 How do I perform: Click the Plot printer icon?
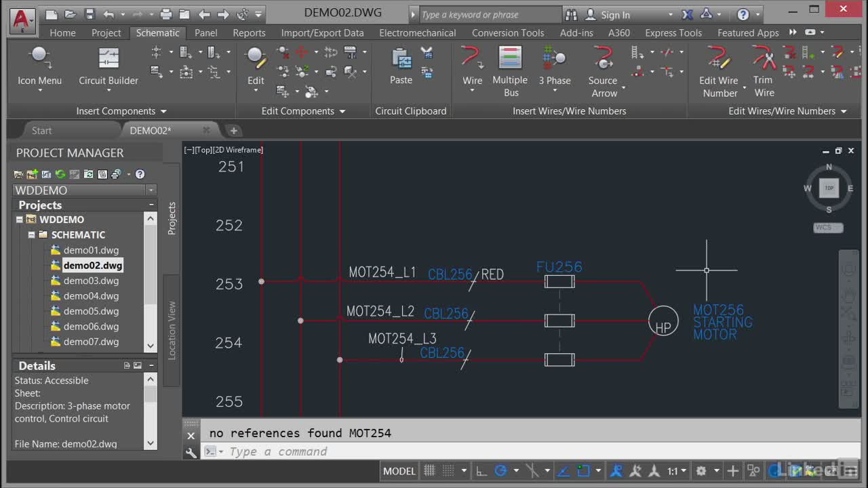point(166,14)
